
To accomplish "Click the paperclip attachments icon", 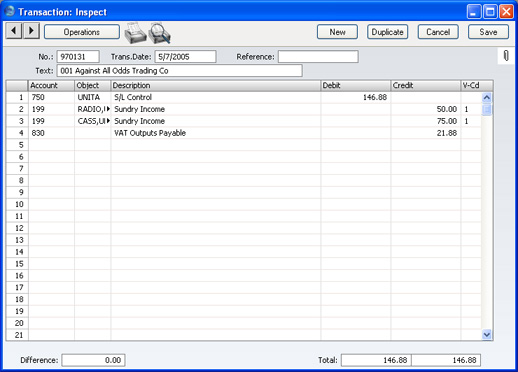I will pos(506,56).
